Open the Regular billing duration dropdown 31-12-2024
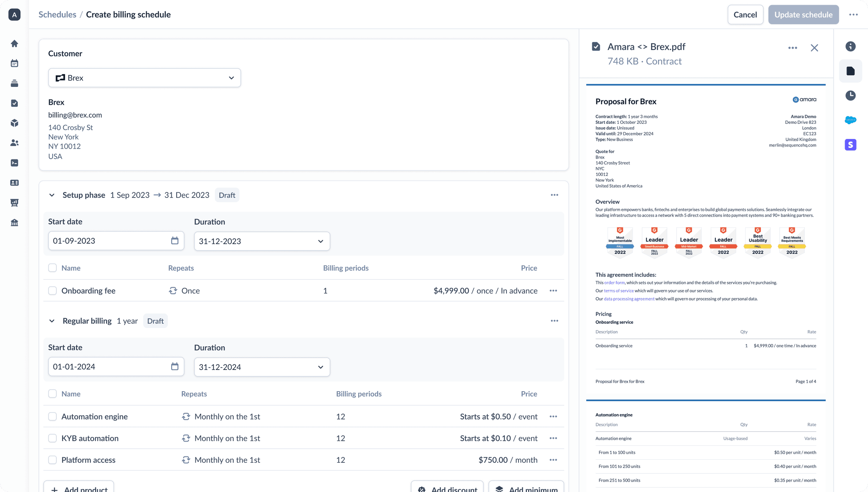 point(262,367)
